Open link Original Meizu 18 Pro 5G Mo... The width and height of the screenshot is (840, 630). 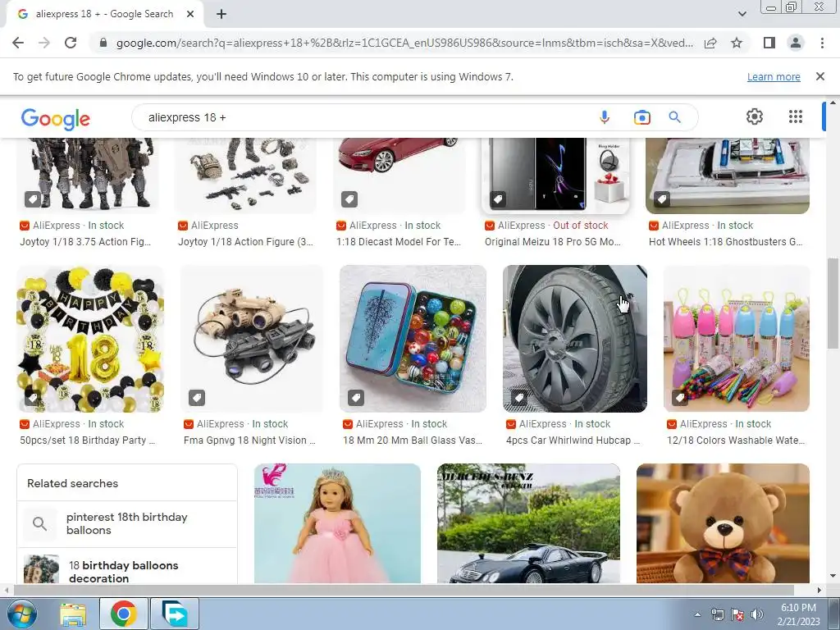pyautogui.click(x=553, y=242)
